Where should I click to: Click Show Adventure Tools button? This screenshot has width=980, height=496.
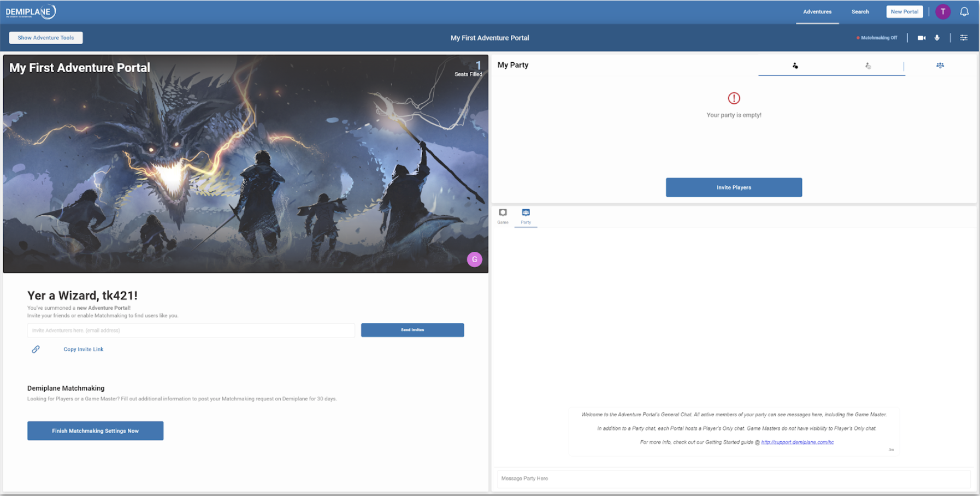(x=46, y=38)
